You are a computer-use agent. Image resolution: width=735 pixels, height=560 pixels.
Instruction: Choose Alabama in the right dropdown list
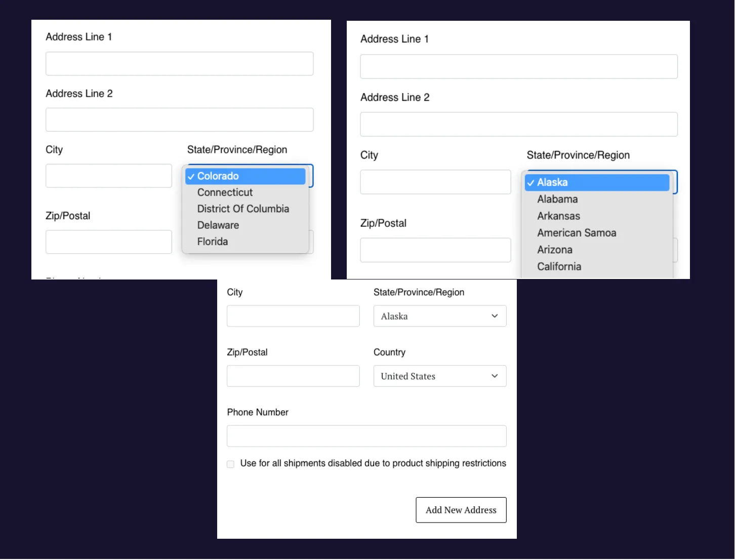pyautogui.click(x=597, y=199)
